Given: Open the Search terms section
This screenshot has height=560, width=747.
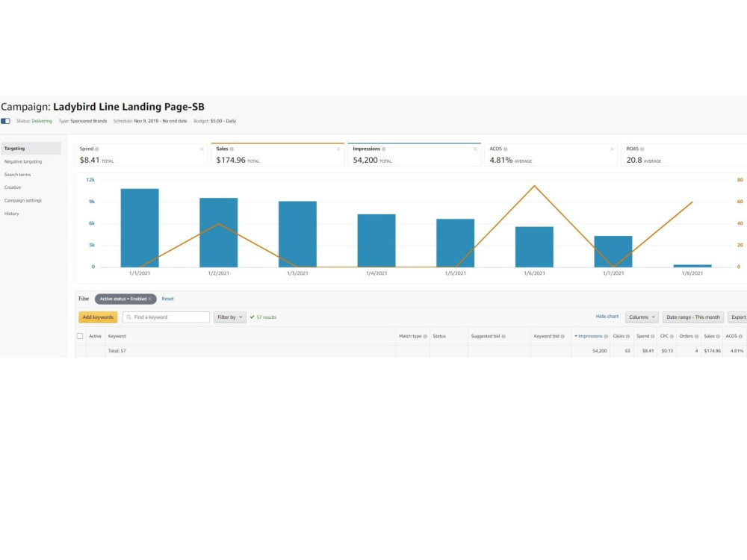Looking at the screenshot, I should tap(18, 175).
